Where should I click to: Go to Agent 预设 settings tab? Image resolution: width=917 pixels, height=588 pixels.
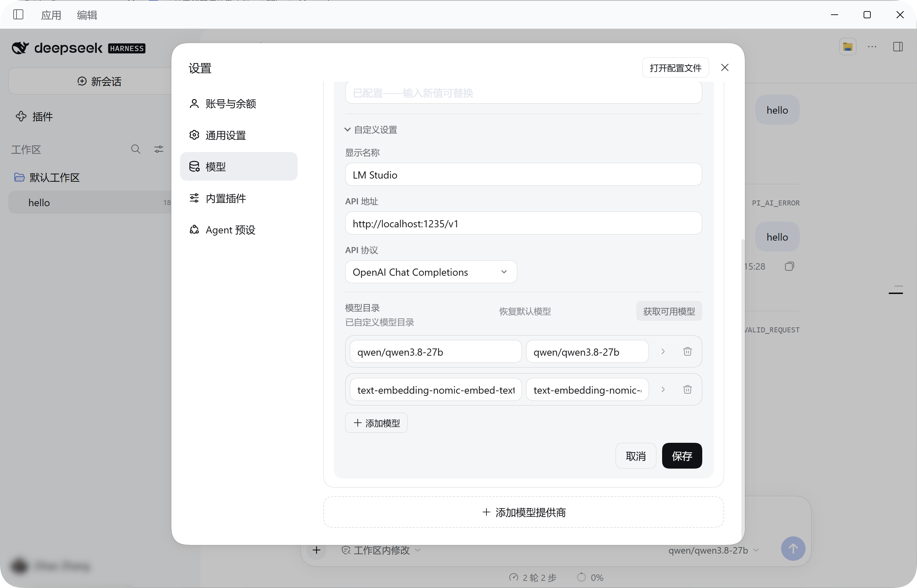click(238, 230)
